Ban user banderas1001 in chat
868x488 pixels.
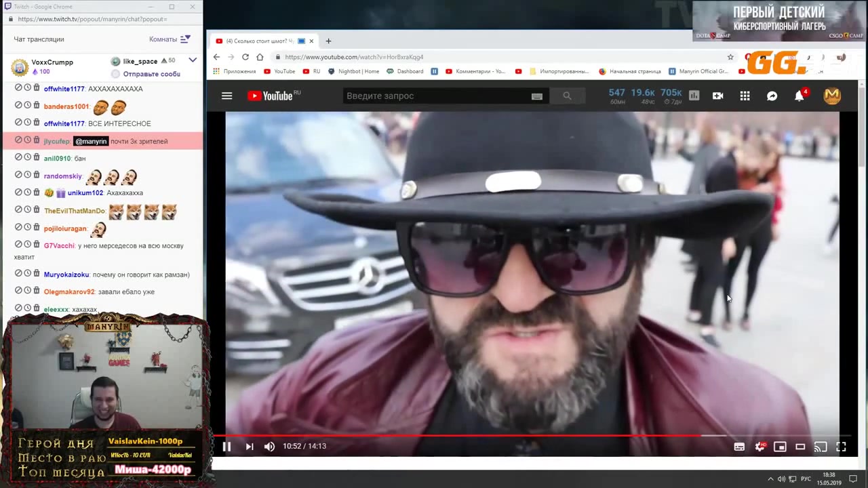pos(19,105)
